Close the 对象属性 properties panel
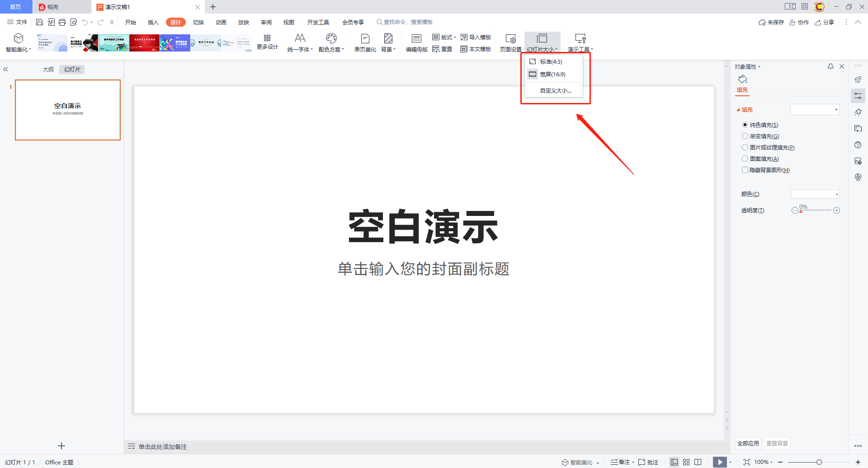The image size is (868, 468). pyautogui.click(x=842, y=66)
